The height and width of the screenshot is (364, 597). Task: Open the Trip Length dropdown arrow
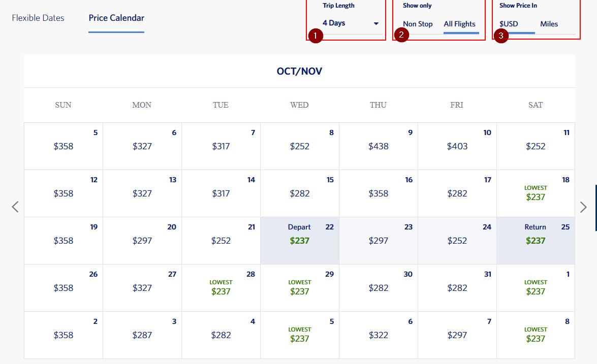click(x=376, y=23)
